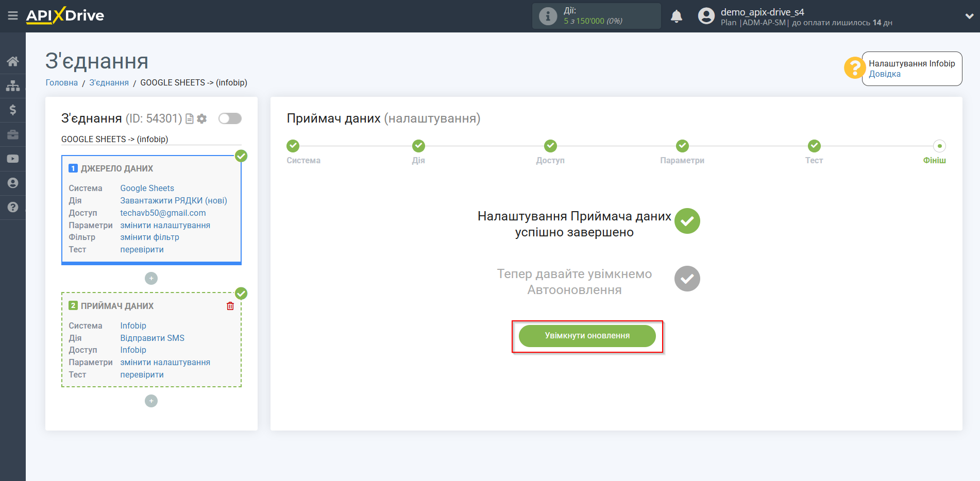Image resolution: width=980 pixels, height=481 pixels.
Task: Open the briefcase sidebar icon
Action: point(13,134)
